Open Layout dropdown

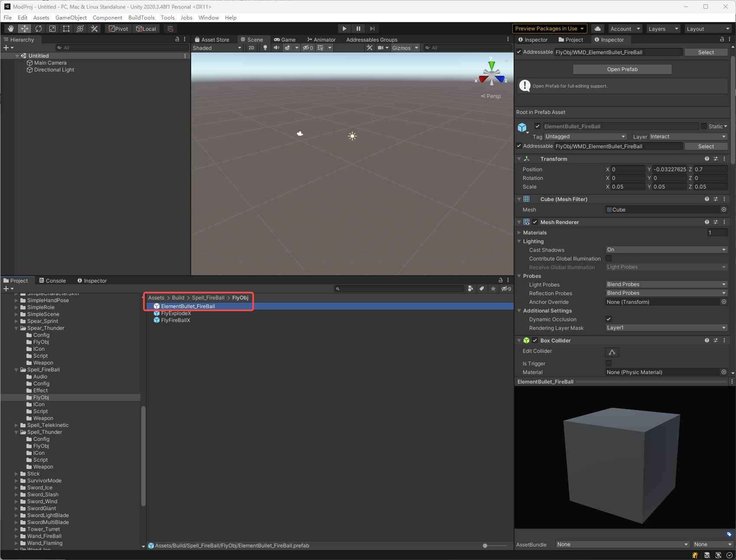pyautogui.click(x=708, y=29)
